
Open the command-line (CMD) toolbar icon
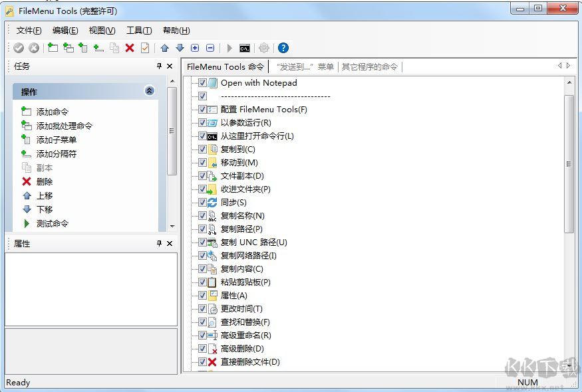(245, 48)
